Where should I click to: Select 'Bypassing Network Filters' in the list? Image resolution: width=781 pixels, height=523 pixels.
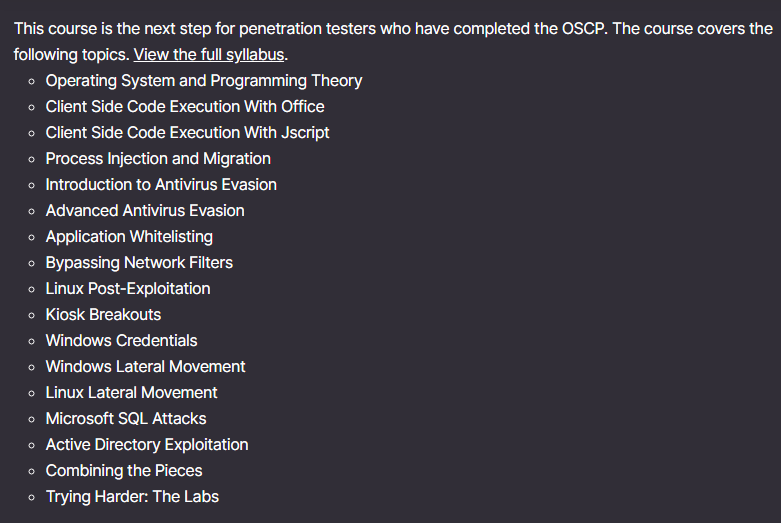point(139,263)
